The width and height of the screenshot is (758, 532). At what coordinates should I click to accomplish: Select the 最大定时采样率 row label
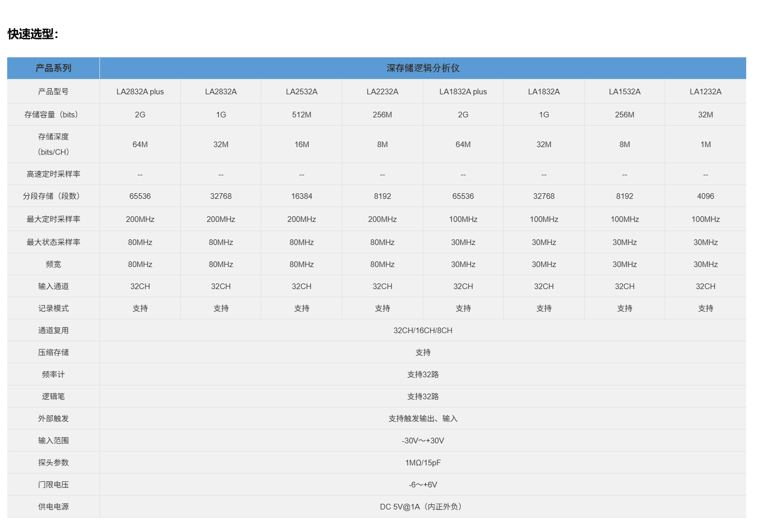[x=53, y=219]
